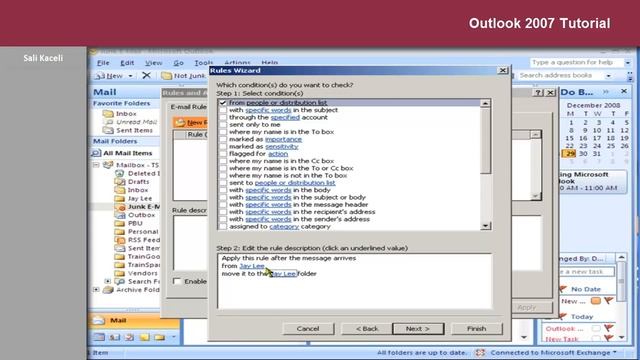640x360 pixels.
Task: Click the Mail navigation pane button
Action: pyautogui.click(x=134, y=320)
